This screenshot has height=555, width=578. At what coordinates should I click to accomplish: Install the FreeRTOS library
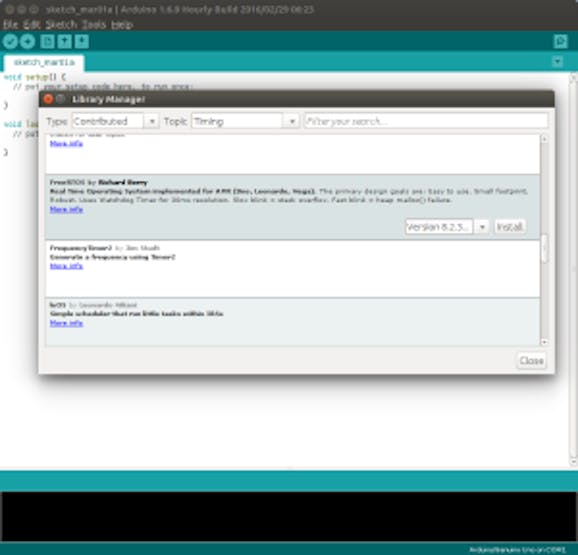coord(509,227)
